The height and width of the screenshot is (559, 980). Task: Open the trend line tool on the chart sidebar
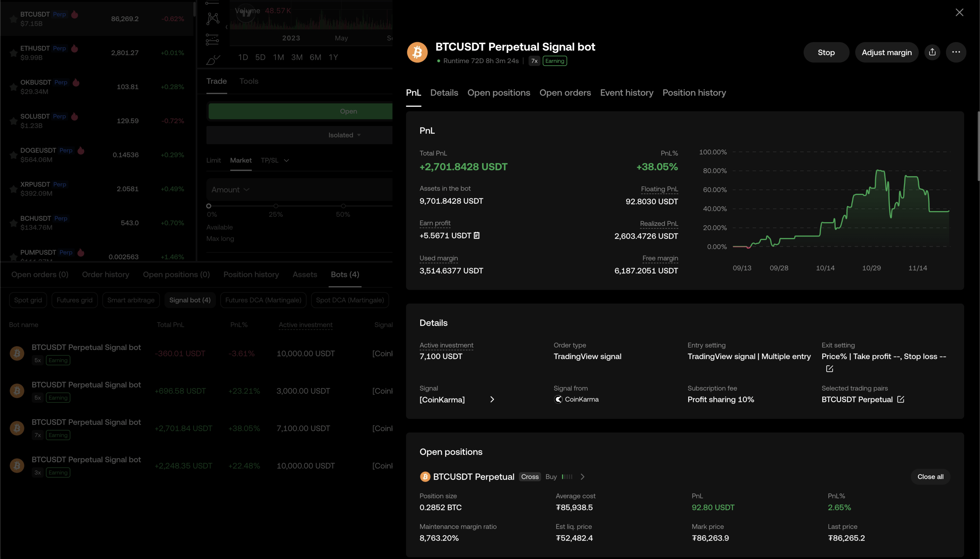[213, 3]
